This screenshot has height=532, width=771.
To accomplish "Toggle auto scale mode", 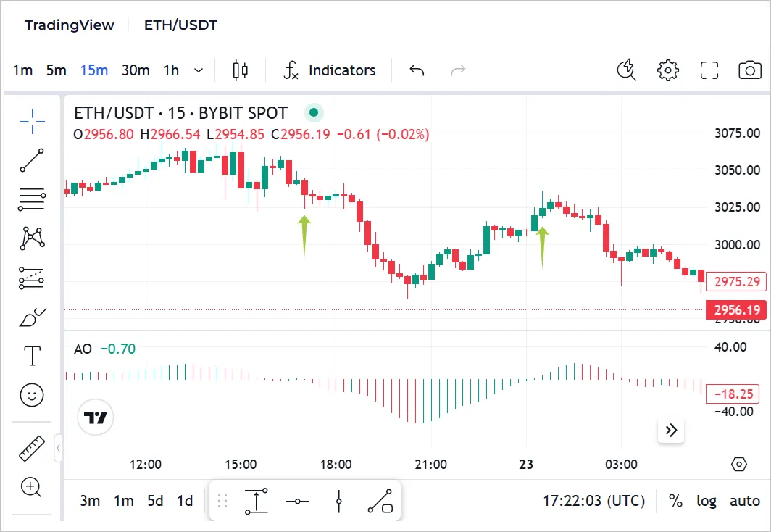I will (744, 501).
